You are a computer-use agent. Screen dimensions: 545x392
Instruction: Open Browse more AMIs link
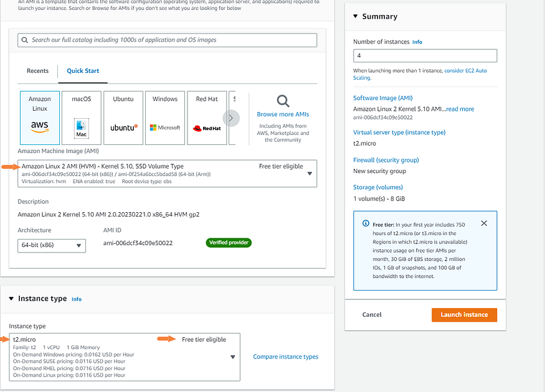tap(283, 114)
